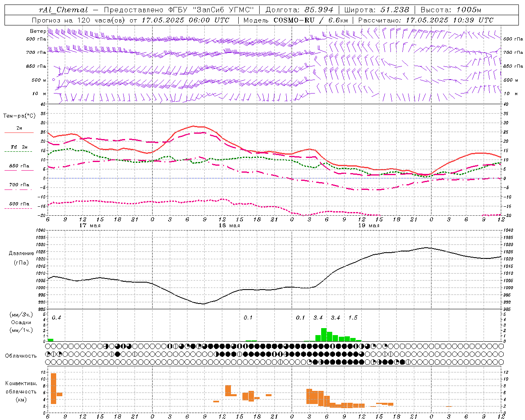
Task: Click the '17 мая' date label
Action: (x=90, y=226)
